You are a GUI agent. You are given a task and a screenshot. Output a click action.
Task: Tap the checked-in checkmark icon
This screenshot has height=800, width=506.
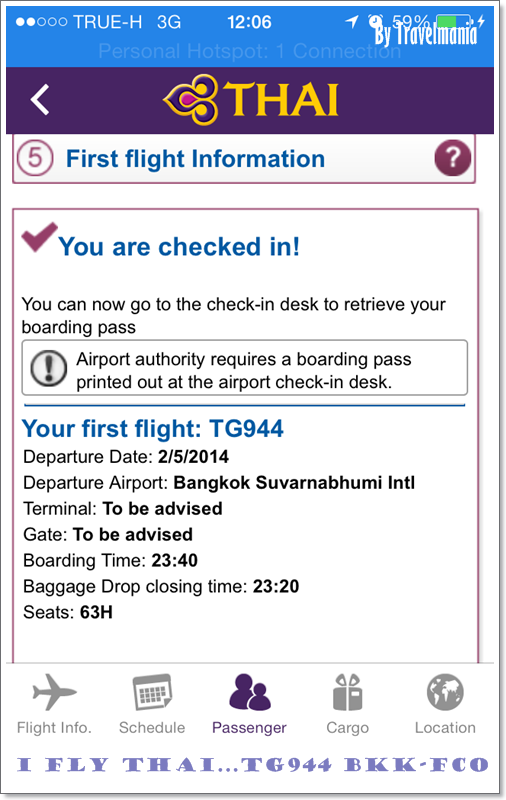point(39,237)
